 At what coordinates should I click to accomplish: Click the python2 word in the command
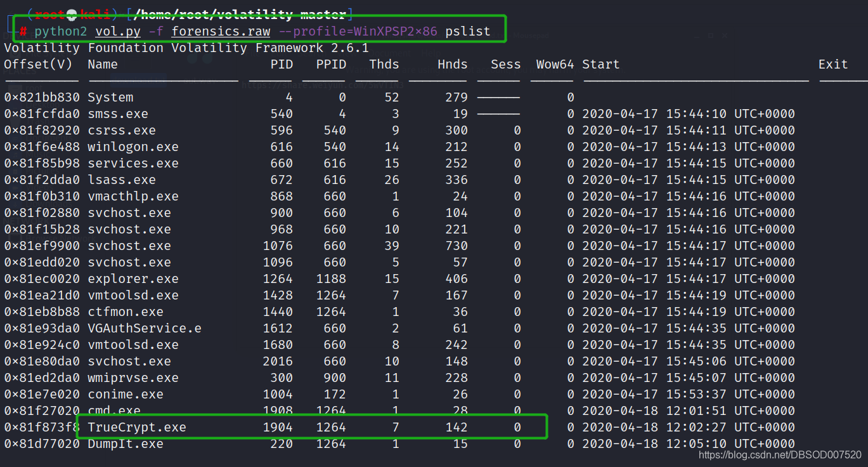[60, 31]
